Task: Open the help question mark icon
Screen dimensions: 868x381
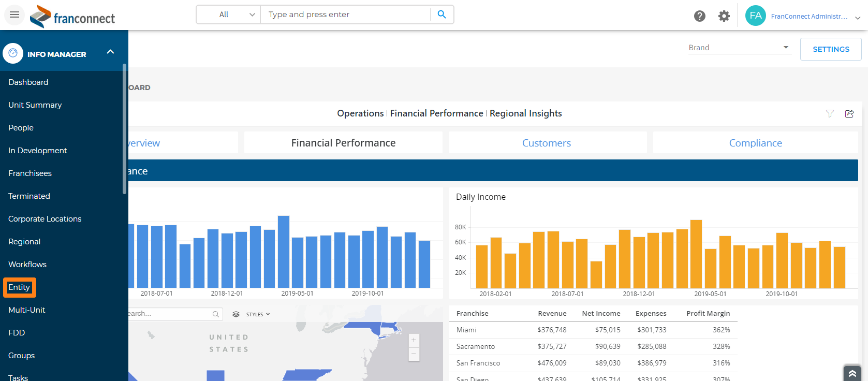Action: pyautogui.click(x=699, y=16)
